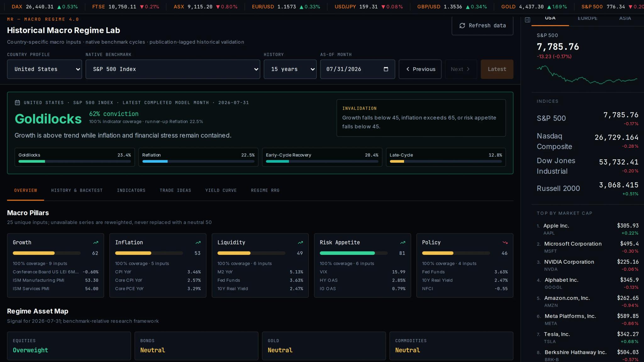Open the Regime RRG tab

265,190
